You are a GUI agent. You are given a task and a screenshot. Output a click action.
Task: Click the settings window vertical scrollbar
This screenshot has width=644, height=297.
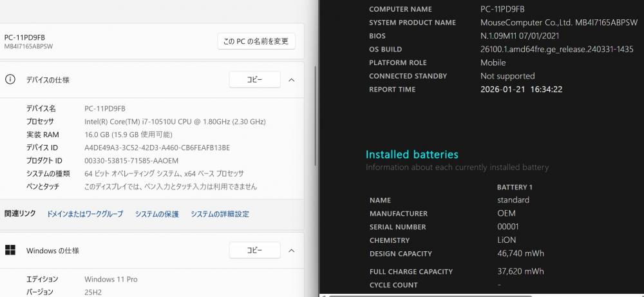tap(316, 116)
